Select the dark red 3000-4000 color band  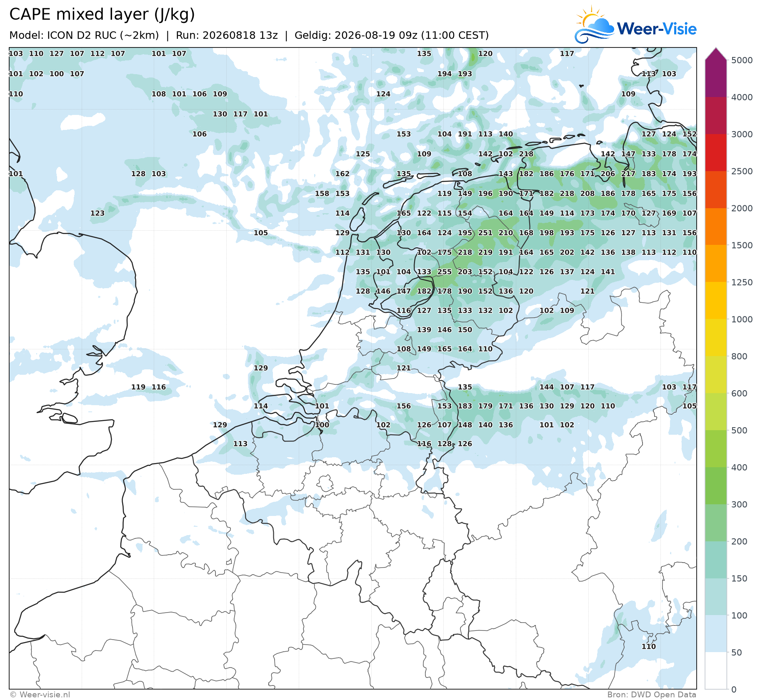pyautogui.click(x=716, y=115)
